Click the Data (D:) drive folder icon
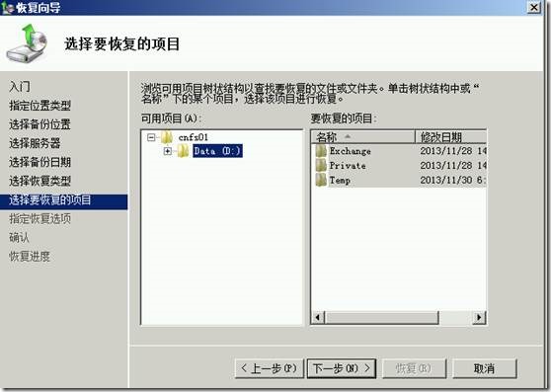 (183, 151)
